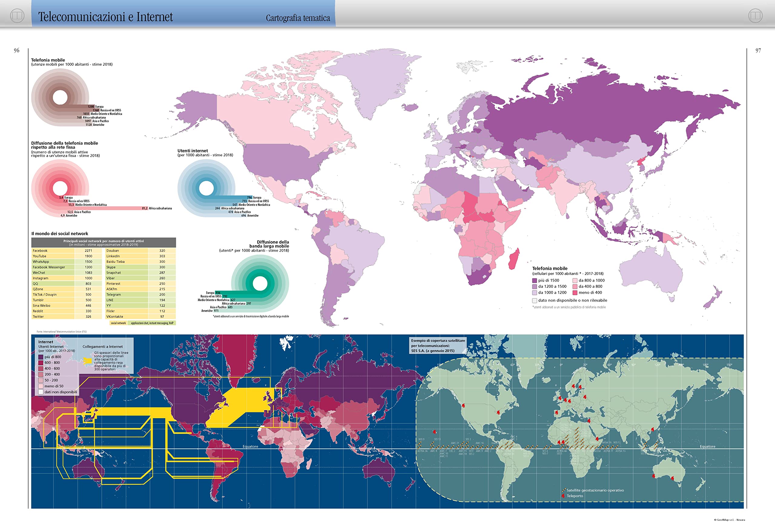Click the VKontakte row in social table
775x532 pixels.
pyautogui.click(x=140, y=317)
